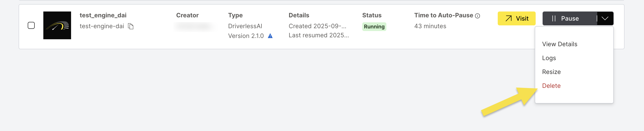This screenshot has width=644, height=131.
Task: Open the DriverlessAI engine speedometer thumbnail
Action: pos(57,26)
